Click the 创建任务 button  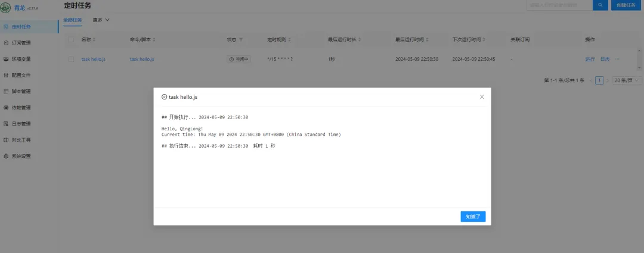[626, 5]
